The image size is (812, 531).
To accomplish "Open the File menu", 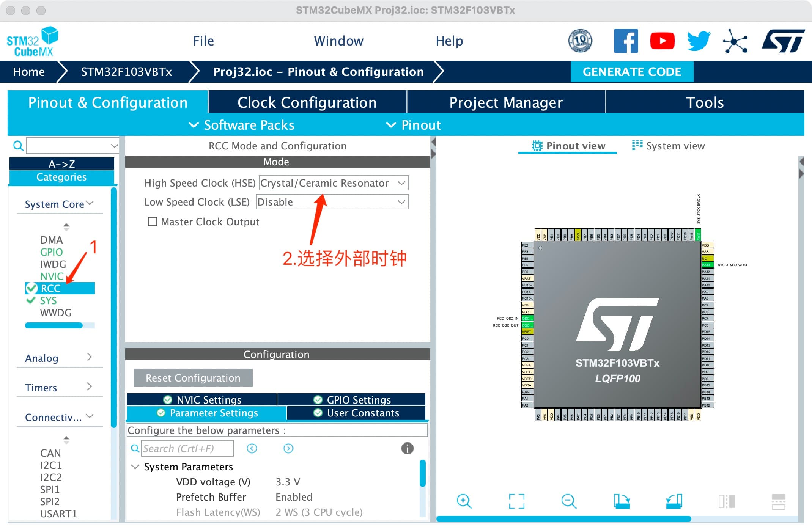I will pos(203,41).
